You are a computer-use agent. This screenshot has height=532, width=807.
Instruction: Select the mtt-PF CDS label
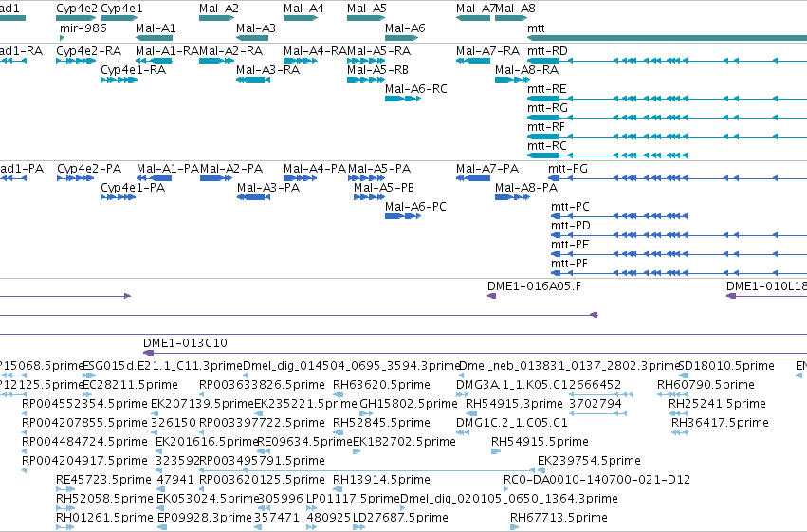click(569, 264)
